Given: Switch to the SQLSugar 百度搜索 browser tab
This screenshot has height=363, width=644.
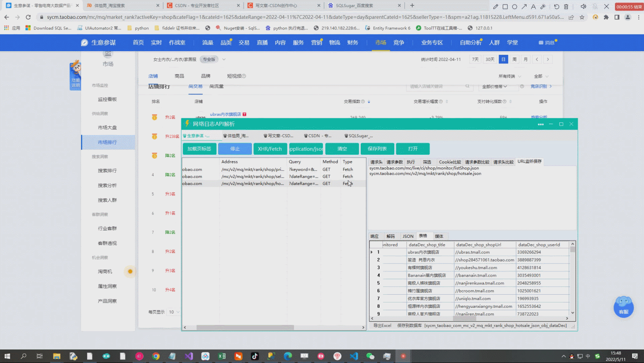Looking at the screenshot, I should 364,5.
